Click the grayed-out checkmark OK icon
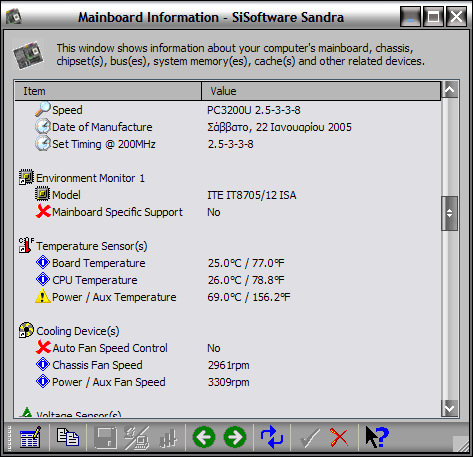This screenshot has height=457, width=473. point(310,437)
